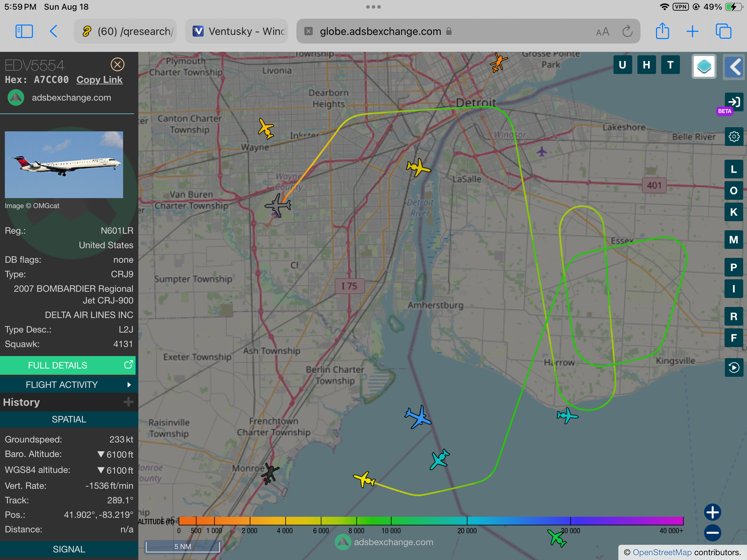The image size is (747, 560).
Task: Zoom out with the minus button
Action: pos(713,533)
